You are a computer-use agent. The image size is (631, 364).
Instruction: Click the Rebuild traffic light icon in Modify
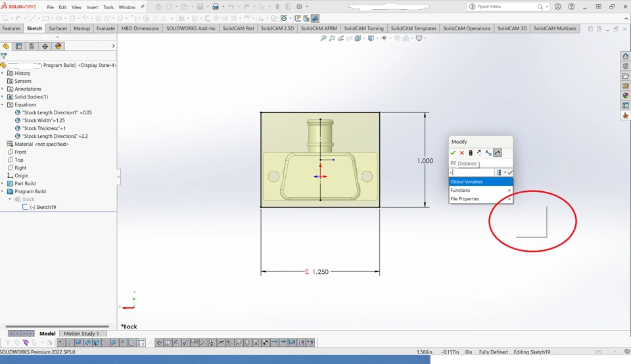471,152
